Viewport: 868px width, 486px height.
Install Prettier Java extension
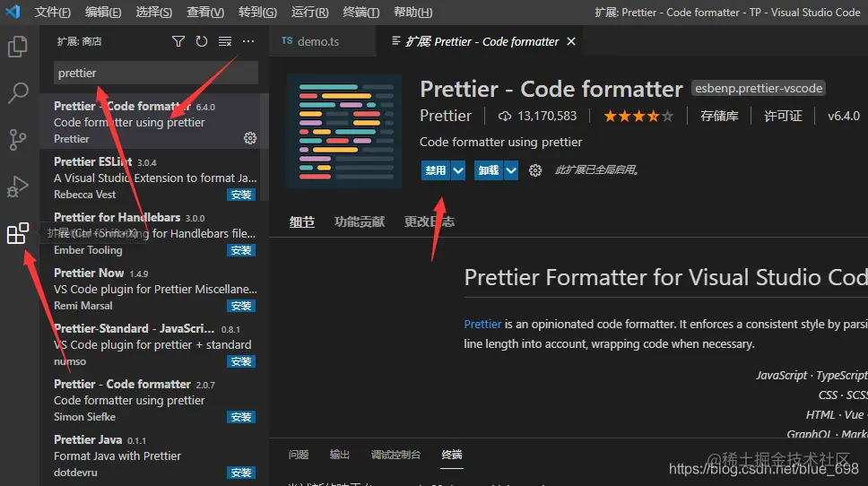click(241, 473)
